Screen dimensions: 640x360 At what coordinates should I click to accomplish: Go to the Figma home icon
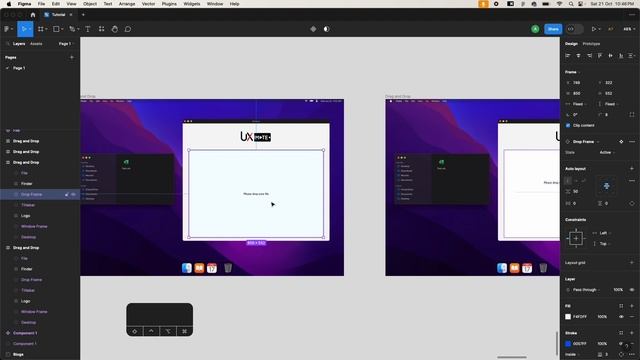[33, 15]
